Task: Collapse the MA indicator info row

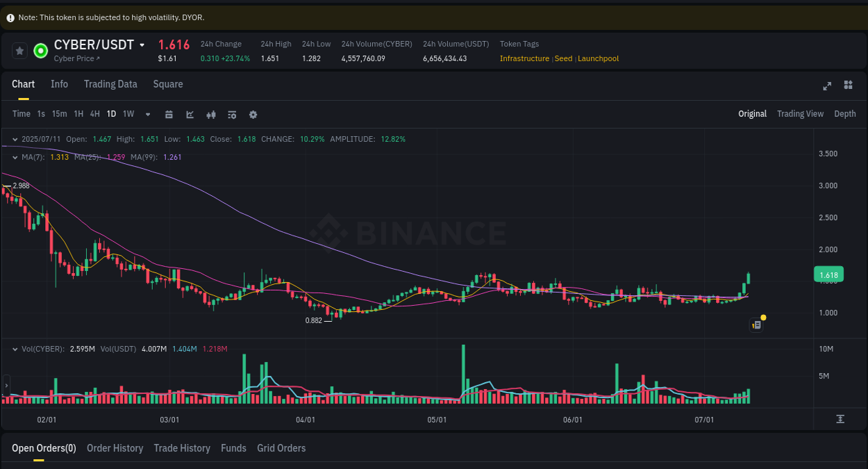Action: pos(14,158)
